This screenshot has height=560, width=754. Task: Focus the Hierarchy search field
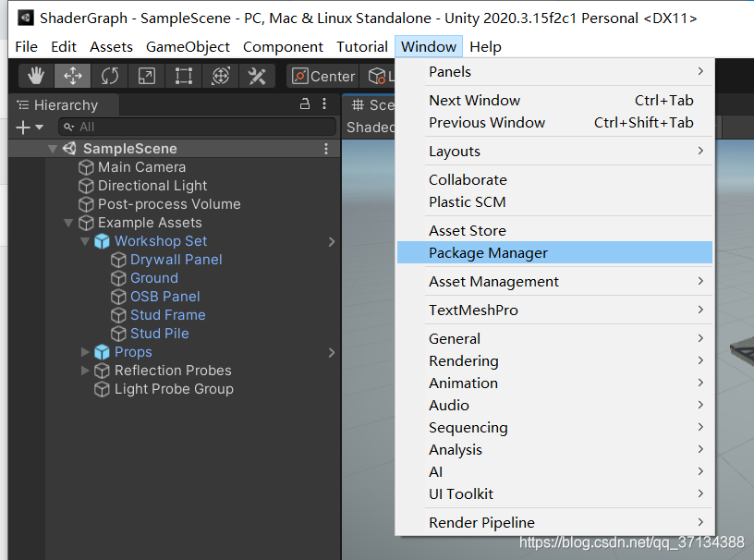tap(197, 127)
